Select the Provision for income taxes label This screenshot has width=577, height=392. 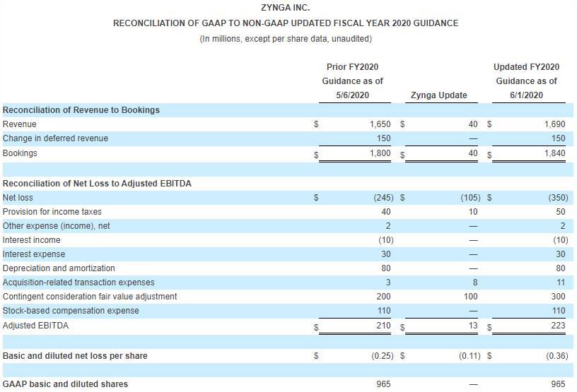pyautogui.click(x=52, y=212)
